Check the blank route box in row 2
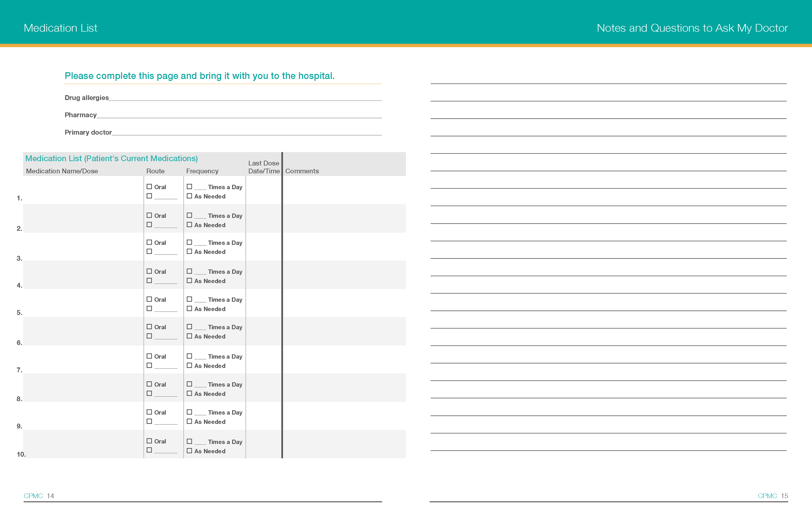 149,224
